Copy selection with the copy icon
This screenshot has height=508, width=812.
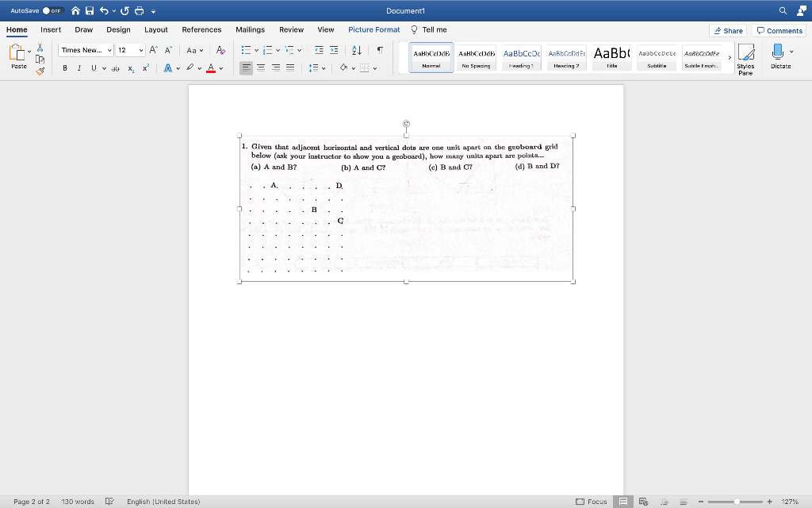coord(40,59)
